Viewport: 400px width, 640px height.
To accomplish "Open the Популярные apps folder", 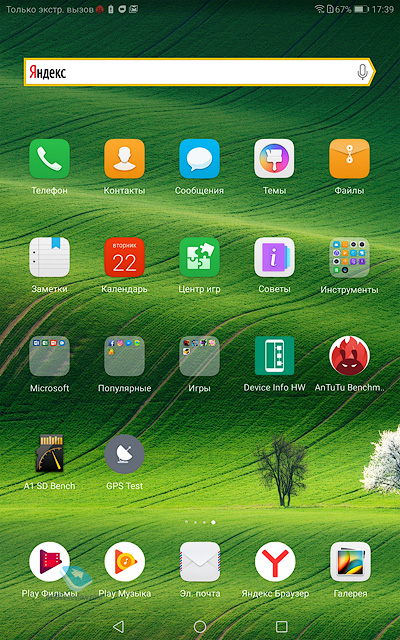I will pos(124,356).
